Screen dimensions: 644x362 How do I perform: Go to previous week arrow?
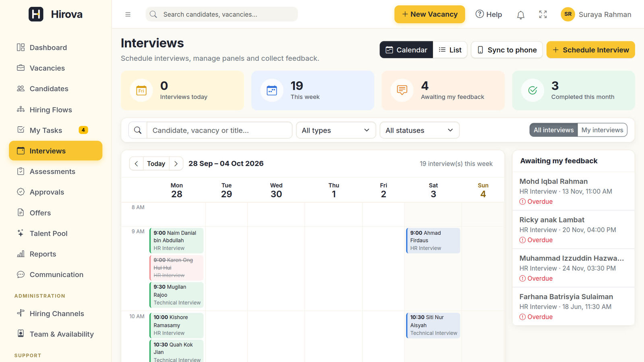click(136, 164)
